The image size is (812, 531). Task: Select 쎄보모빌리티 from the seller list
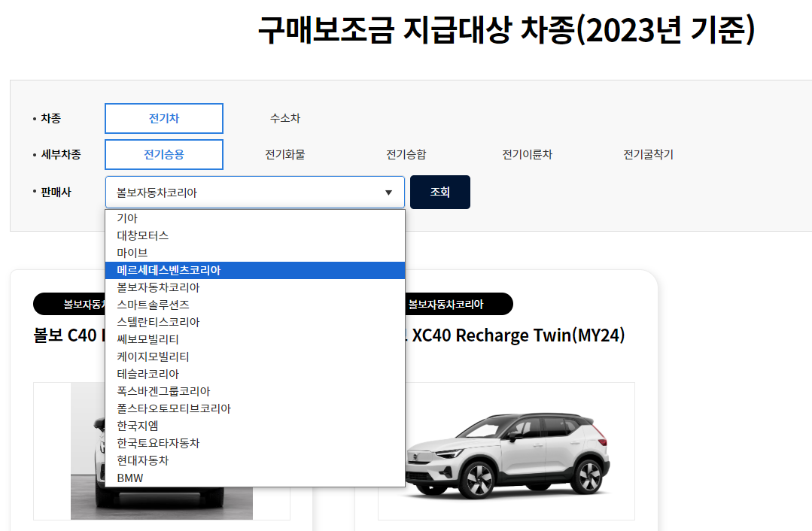[255, 339]
